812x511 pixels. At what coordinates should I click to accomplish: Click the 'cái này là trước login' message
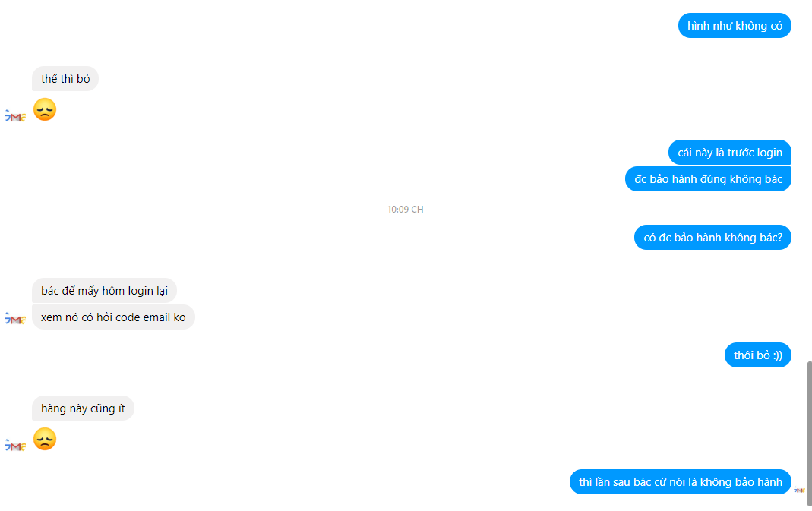[x=730, y=153]
